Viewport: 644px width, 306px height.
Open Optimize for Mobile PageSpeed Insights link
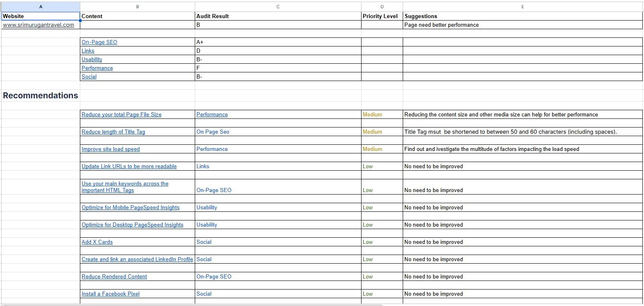(131, 207)
